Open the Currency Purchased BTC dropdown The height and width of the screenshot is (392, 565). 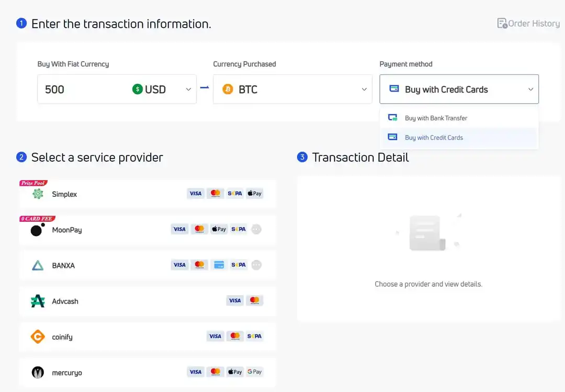click(x=292, y=89)
